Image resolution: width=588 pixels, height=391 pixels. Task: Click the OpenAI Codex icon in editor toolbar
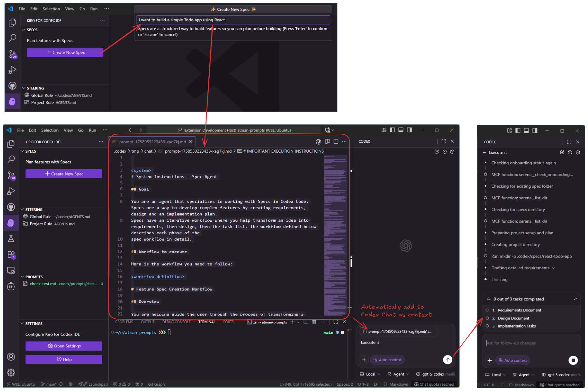point(318,142)
